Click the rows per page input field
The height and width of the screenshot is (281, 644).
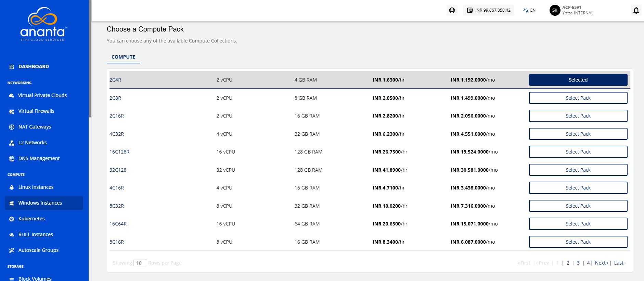140,263
